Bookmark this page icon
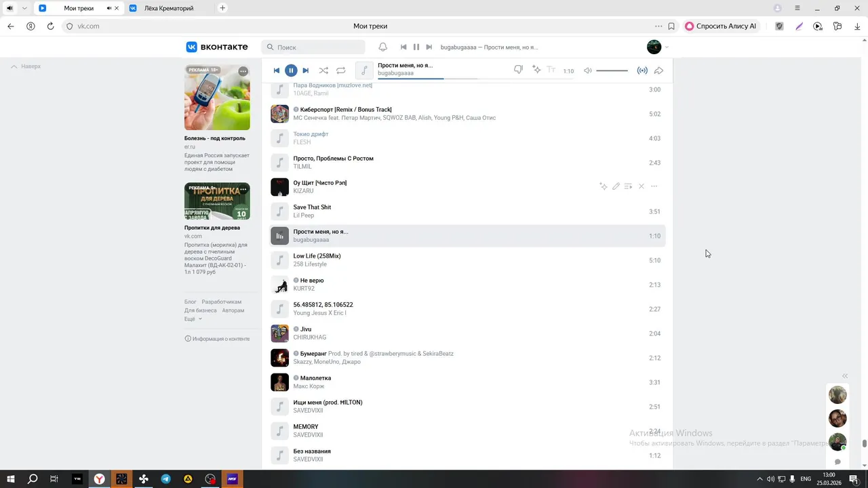The image size is (868, 488). pyautogui.click(x=671, y=26)
